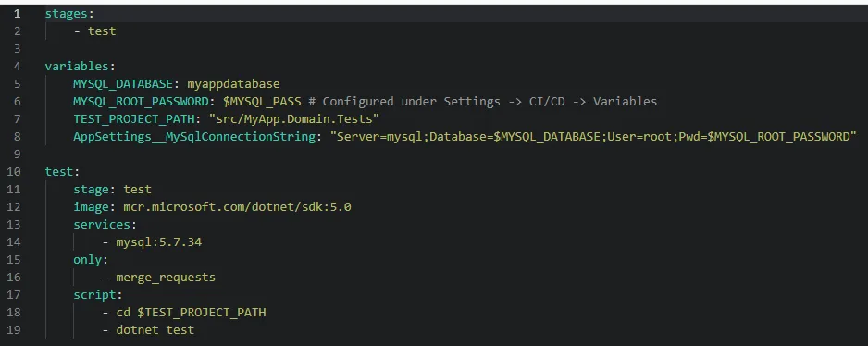Click the 'services' key
The image size is (868, 346).
102,225
